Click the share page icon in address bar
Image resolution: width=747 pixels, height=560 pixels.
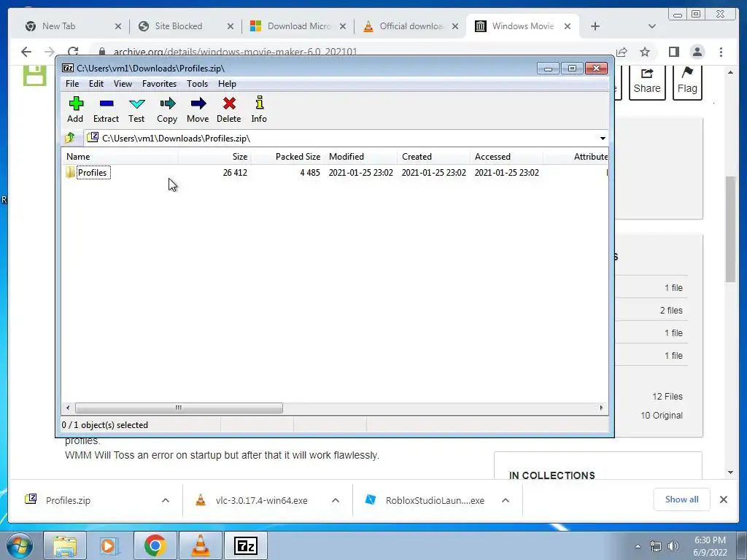tap(622, 52)
